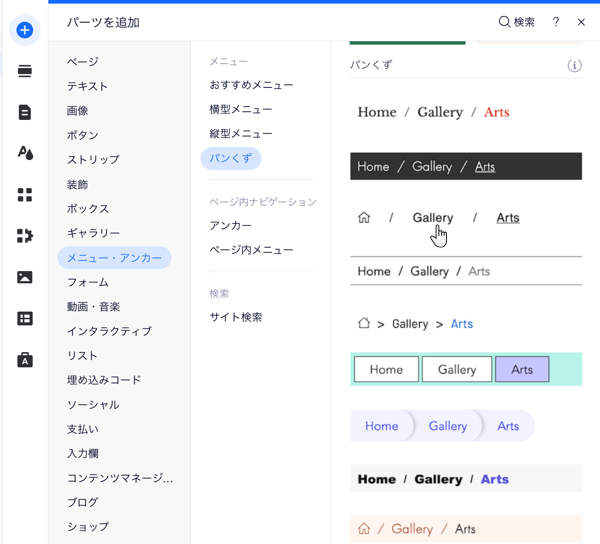Select the ブログ category
The width and height of the screenshot is (600, 544).
click(83, 502)
